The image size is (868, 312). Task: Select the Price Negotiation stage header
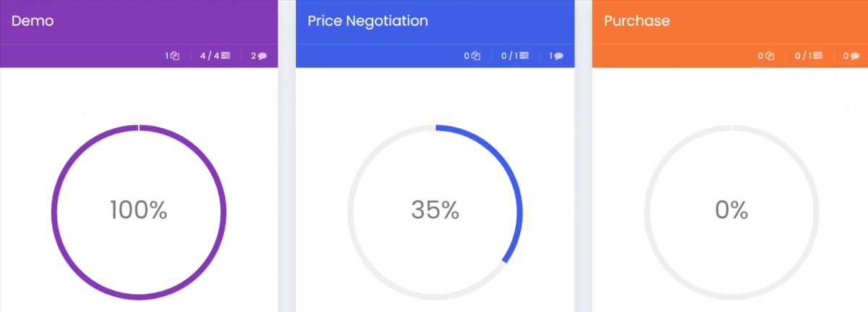click(367, 21)
